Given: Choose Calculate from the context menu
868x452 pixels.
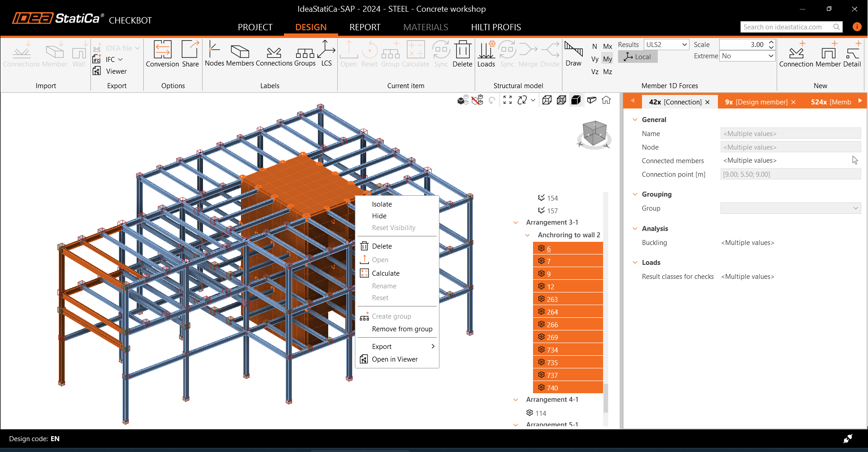Looking at the screenshot, I should 386,273.
